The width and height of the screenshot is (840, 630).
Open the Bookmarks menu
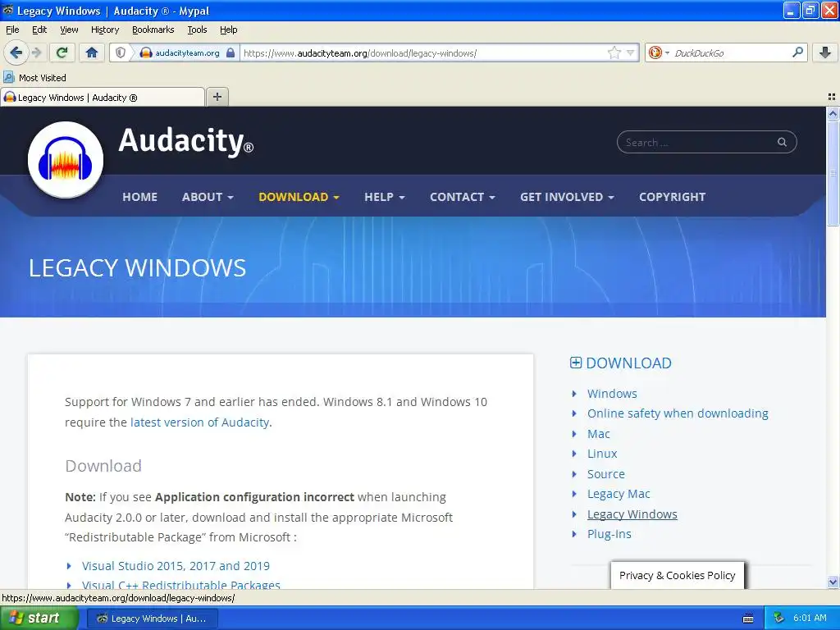click(x=153, y=30)
